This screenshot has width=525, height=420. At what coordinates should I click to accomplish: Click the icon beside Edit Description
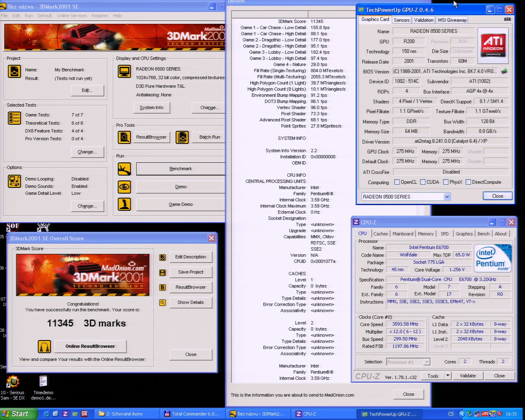point(163,257)
